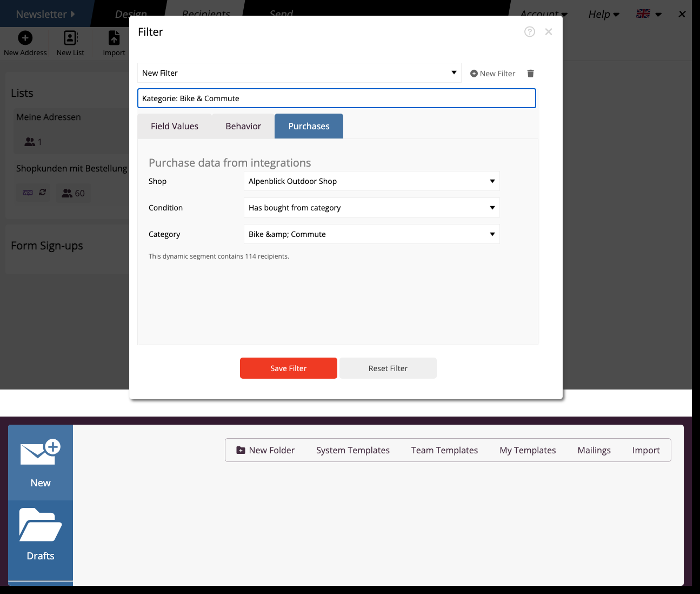Open the filter help question mark icon
Viewport: 700px width, 594px height.
tap(530, 32)
